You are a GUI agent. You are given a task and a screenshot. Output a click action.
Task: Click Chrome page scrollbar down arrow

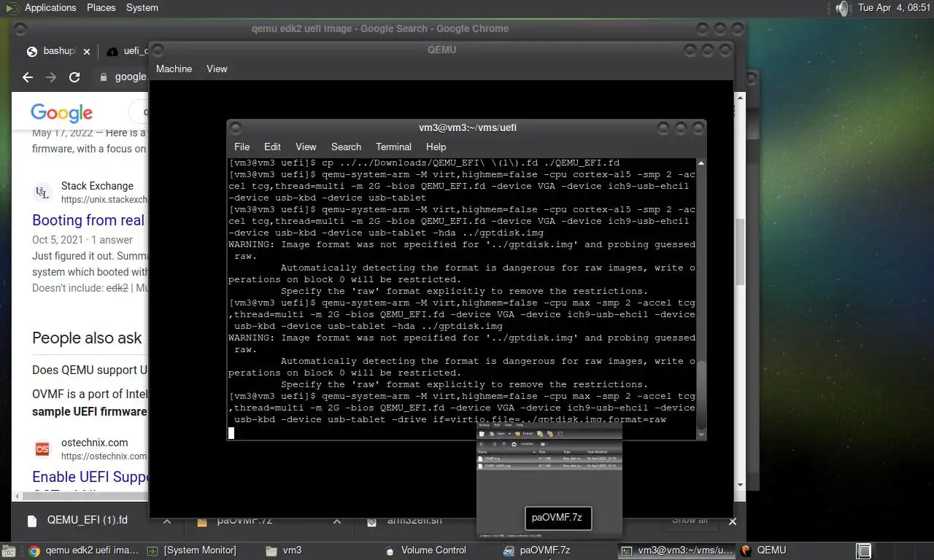click(740, 484)
